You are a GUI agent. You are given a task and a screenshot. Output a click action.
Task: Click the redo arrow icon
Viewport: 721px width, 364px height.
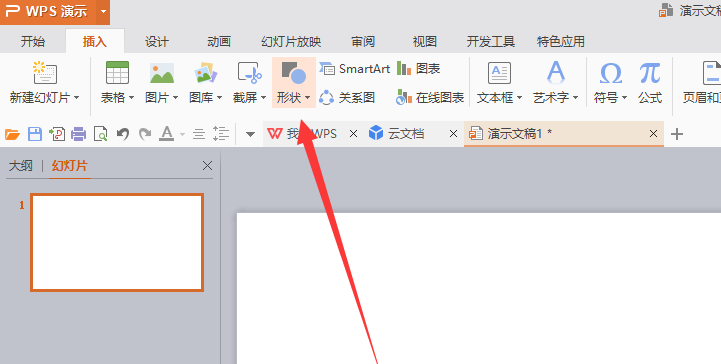(145, 134)
